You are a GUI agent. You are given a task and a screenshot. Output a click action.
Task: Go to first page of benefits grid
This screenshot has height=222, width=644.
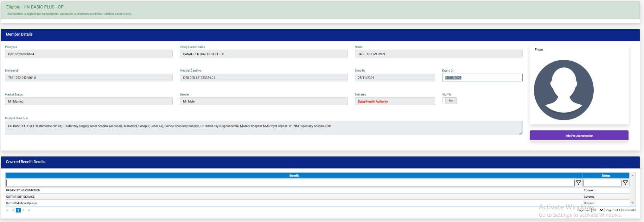click(7, 210)
